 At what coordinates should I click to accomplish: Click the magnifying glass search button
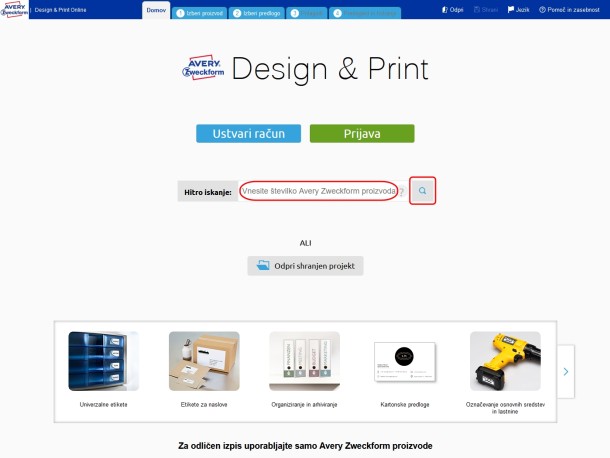(422, 191)
